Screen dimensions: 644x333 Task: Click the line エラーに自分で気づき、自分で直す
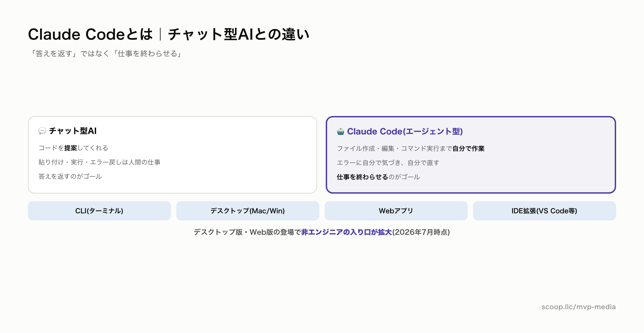(388, 163)
